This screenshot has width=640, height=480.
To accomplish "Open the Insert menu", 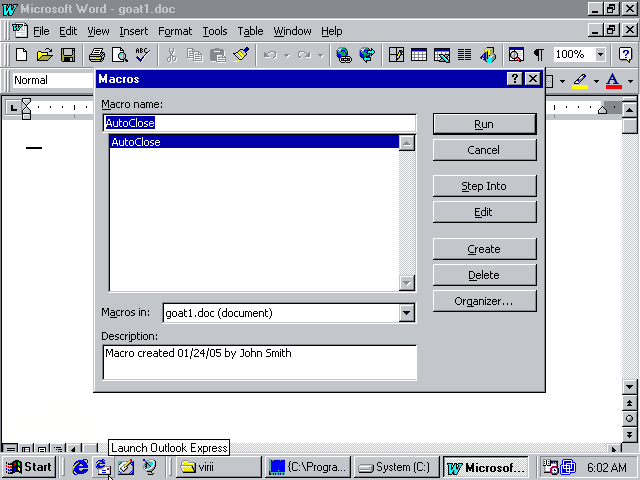I will click(133, 31).
